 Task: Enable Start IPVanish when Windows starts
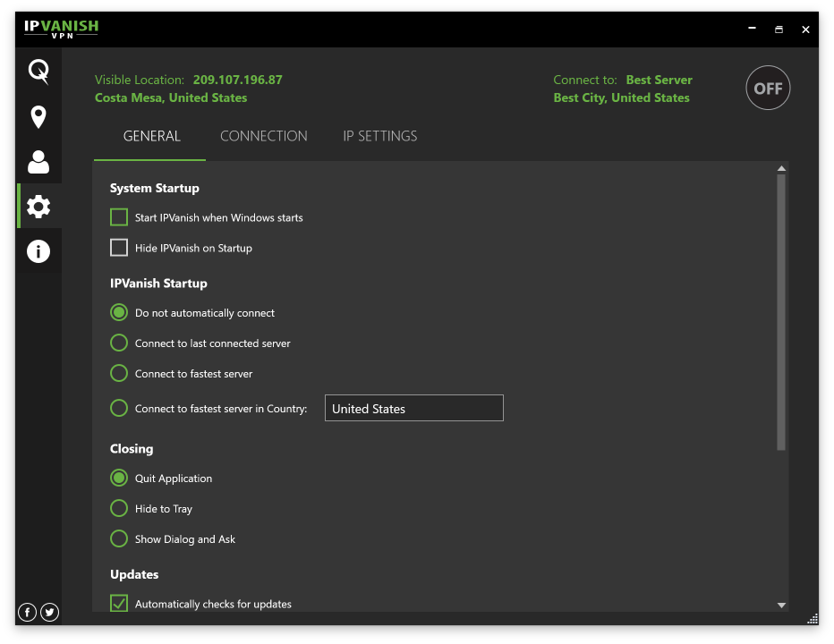click(x=119, y=217)
